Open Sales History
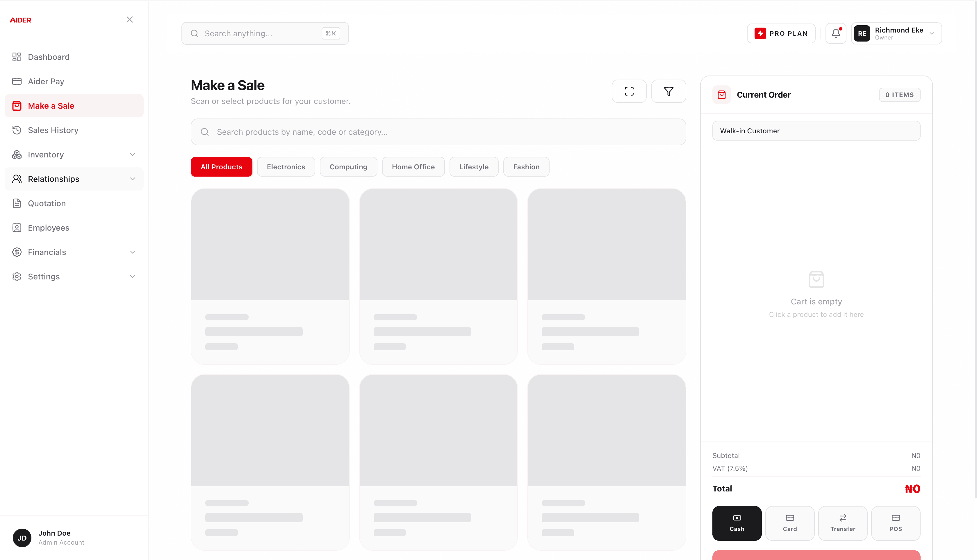 (x=54, y=130)
